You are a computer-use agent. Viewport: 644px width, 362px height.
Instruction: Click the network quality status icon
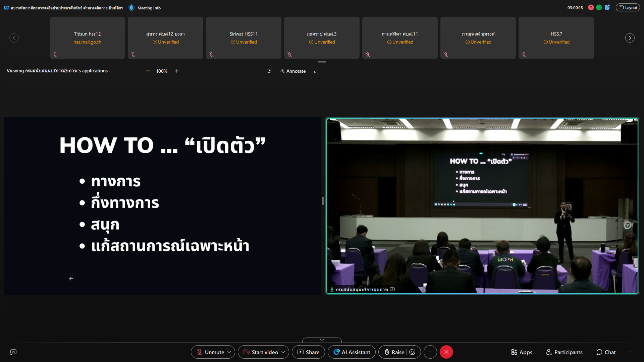point(599,7)
